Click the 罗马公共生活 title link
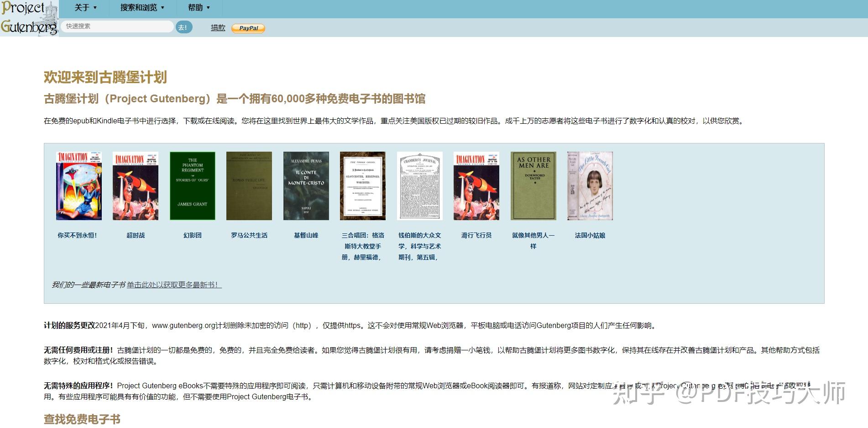868x428 pixels. 249,235
